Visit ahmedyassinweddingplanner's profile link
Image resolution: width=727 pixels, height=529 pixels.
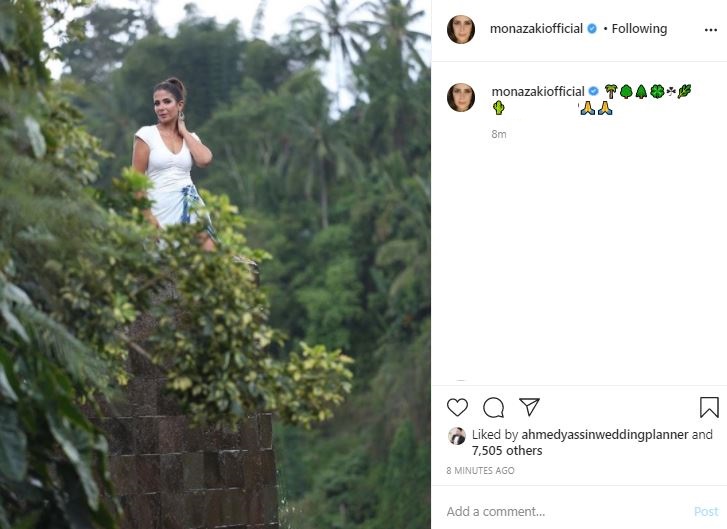click(x=605, y=435)
